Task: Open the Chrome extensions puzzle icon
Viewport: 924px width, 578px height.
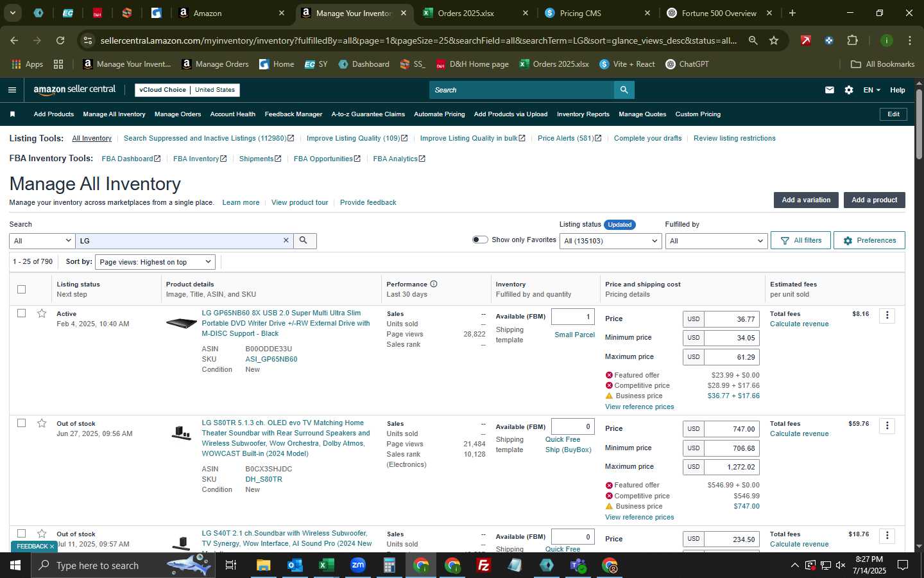Action: (852, 40)
